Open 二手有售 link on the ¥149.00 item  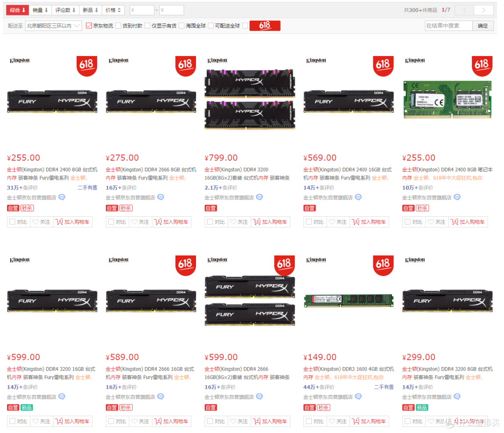click(384, 387)
